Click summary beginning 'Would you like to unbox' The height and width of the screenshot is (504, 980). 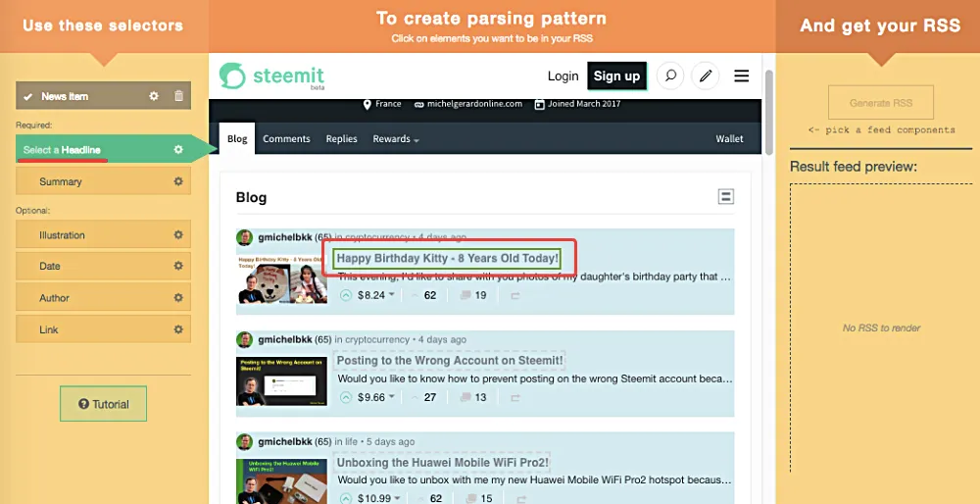tap(535, 480)
